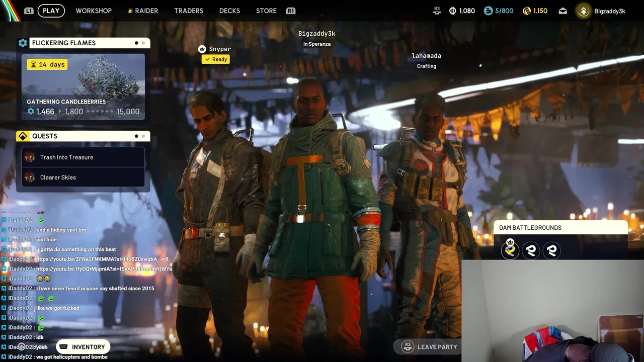The image size is (644, 362).
Task: Click the 'Crafting' status under lahamada
Action: click(x=427, y=66)
